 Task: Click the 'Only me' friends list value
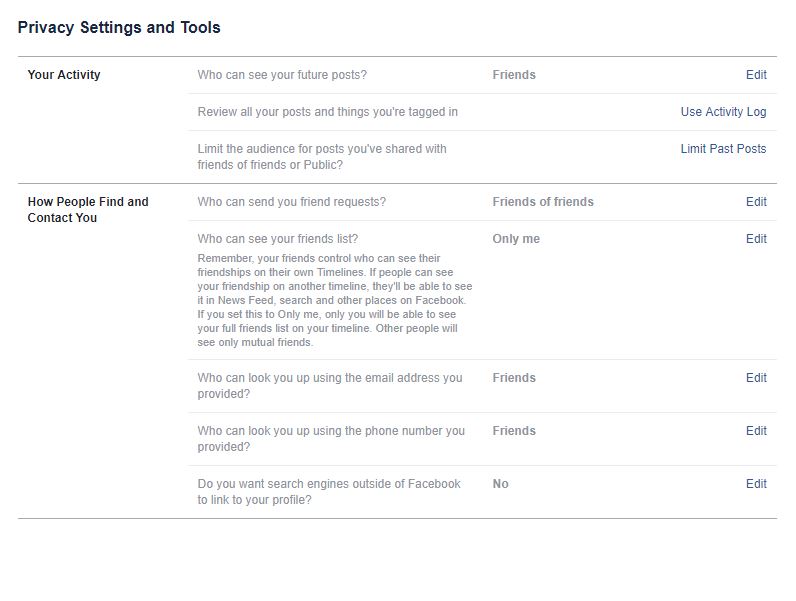(x=515, y=239)
